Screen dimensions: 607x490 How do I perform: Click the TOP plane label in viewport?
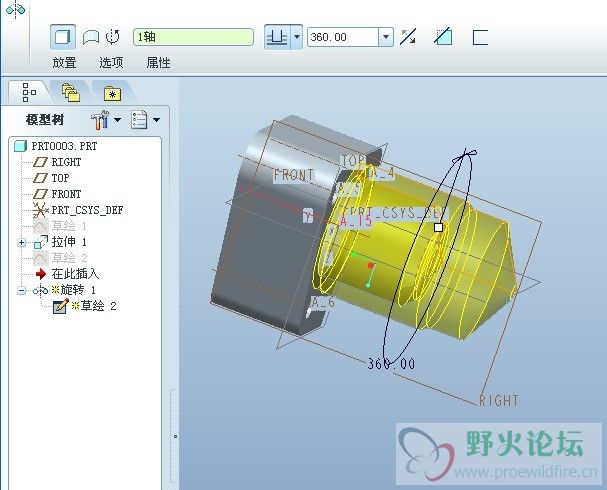(x=352, y=161)
